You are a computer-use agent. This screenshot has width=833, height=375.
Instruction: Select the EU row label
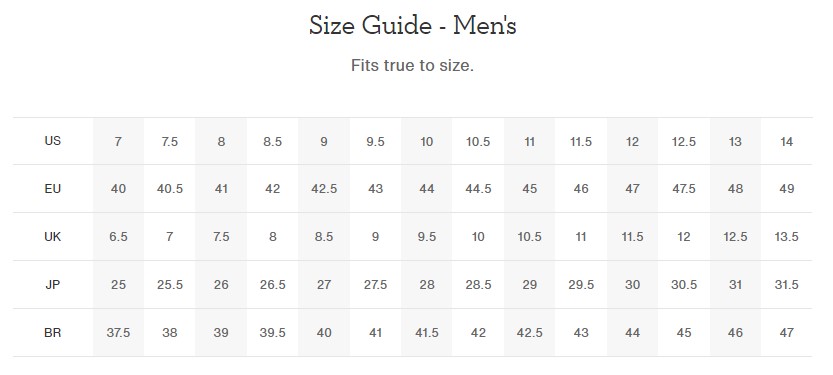pos(53,189)
